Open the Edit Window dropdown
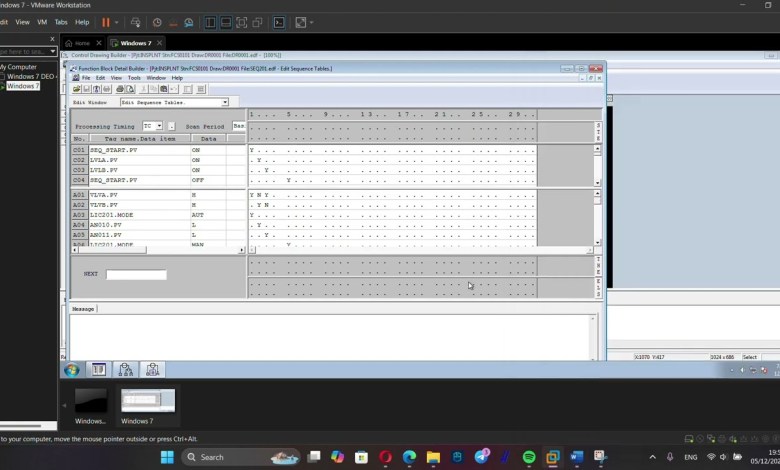Screen dimensions: 780x470 coord(225,102)
